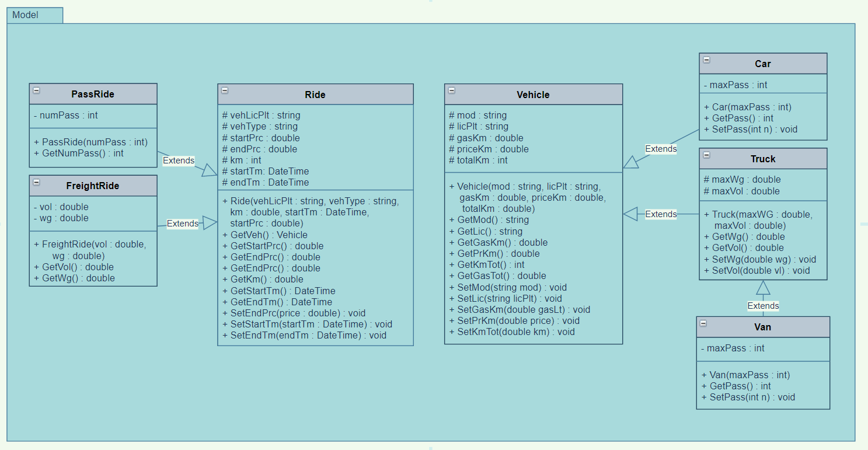868x450 pixels.
Task: Collapse the Car class box
Action: pyautogui.click(x=706, y=60)
